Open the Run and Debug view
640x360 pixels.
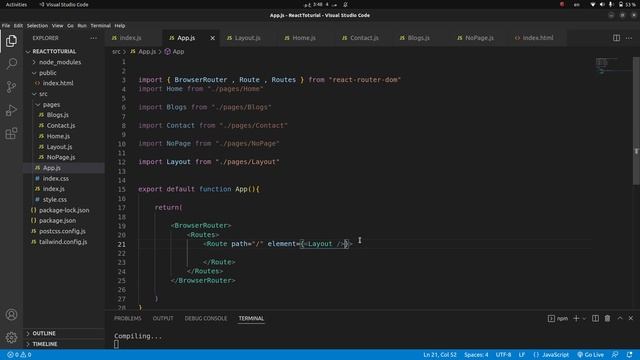tap(11, 110)
